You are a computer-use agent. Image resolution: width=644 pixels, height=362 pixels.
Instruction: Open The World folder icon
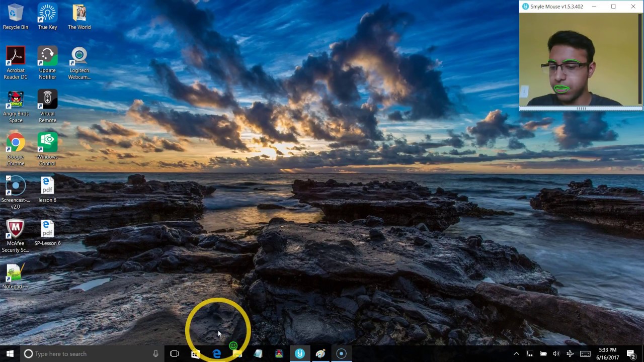[79, 17]
